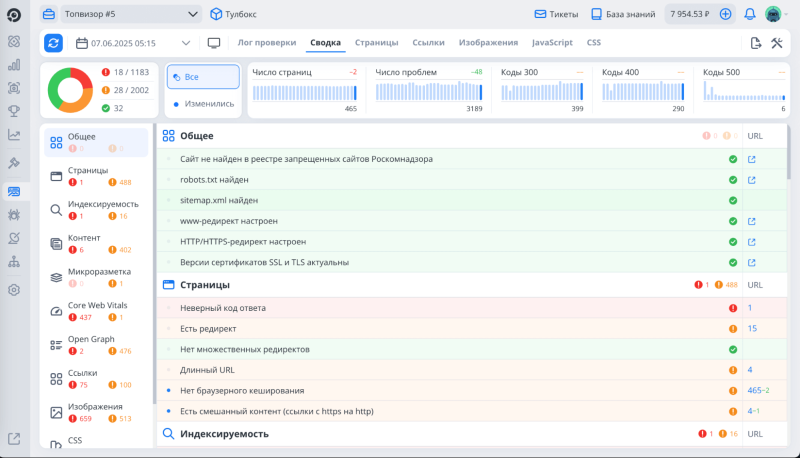
Task: Open external link for robots.txt row
Action: pyautogui.click(x=752, y=180)
